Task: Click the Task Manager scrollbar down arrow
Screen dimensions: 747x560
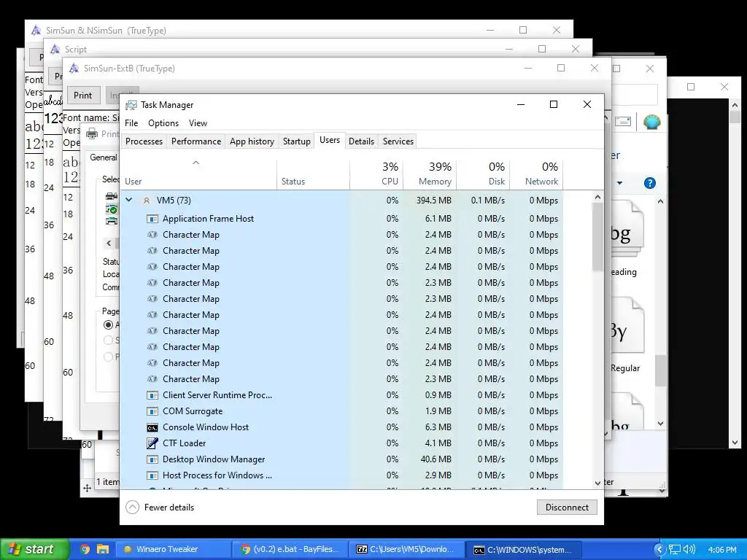Action: tap(598, 483)
